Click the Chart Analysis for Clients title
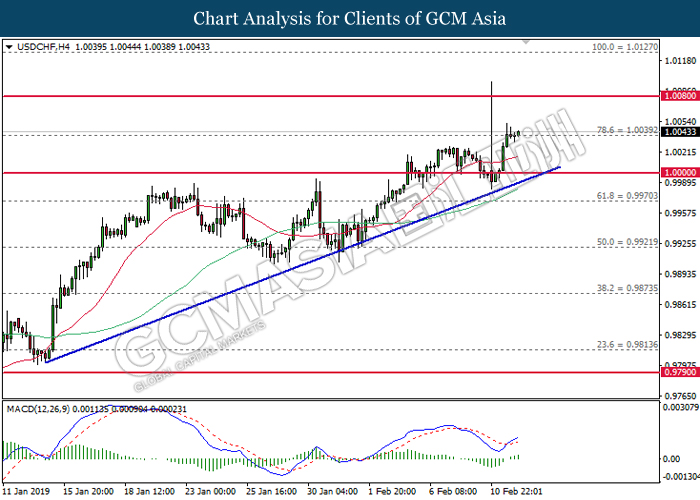Image resolution: width=700 pixels, height=500 pixels. pos(350,18)
